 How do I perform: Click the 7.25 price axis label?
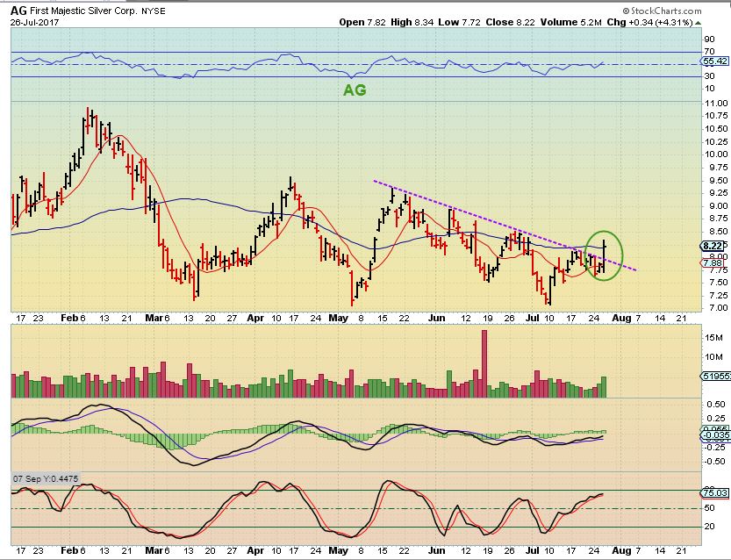tap(719, 295)
